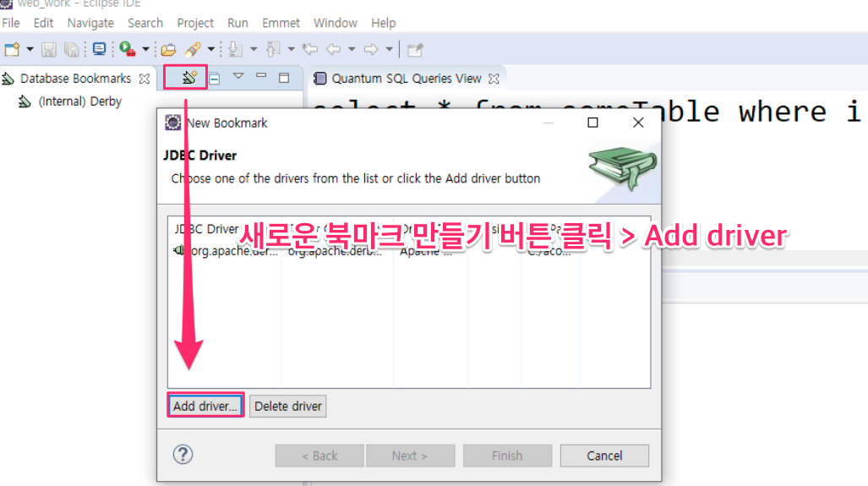Click the Open Type folder icon

169,49
